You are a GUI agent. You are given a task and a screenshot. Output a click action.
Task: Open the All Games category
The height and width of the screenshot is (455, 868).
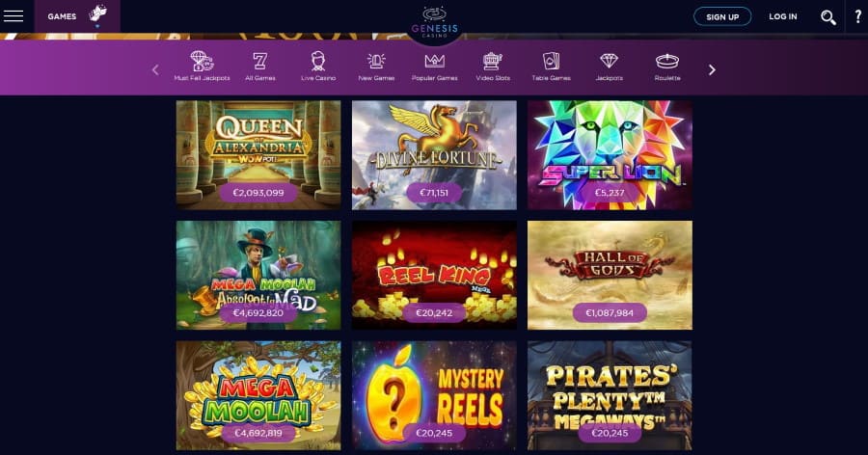(260, 66)
